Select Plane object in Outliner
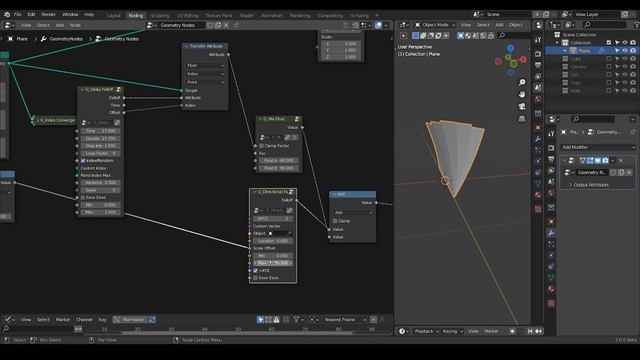640x360 pixels. coord(584,51)
